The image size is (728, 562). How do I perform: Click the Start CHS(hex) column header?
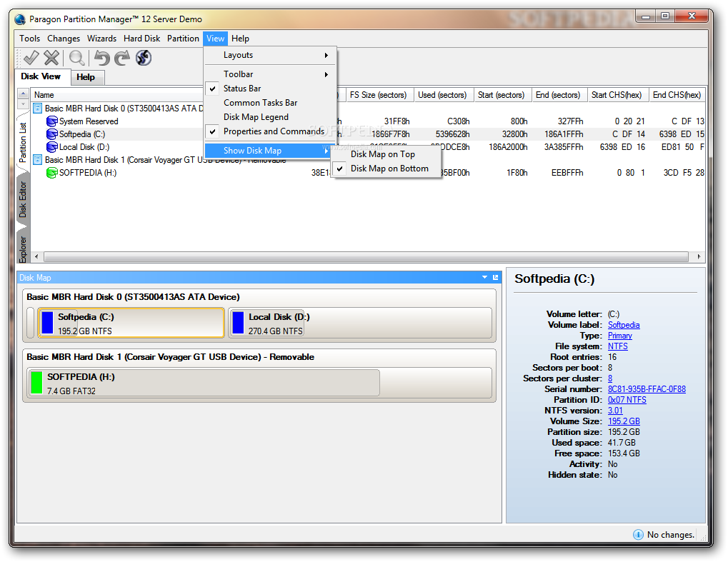[617, 95]
